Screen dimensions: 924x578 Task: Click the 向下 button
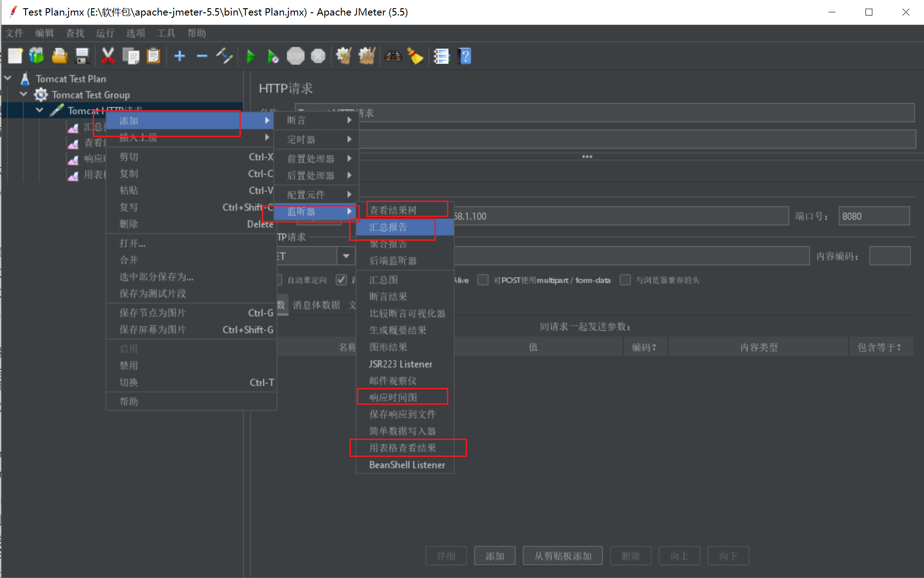[728, 556]
